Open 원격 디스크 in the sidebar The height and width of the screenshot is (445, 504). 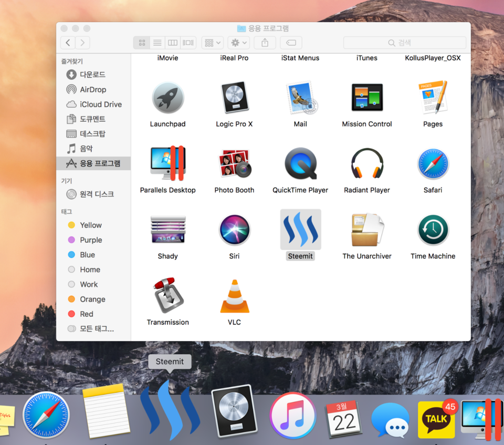(93, 194)
